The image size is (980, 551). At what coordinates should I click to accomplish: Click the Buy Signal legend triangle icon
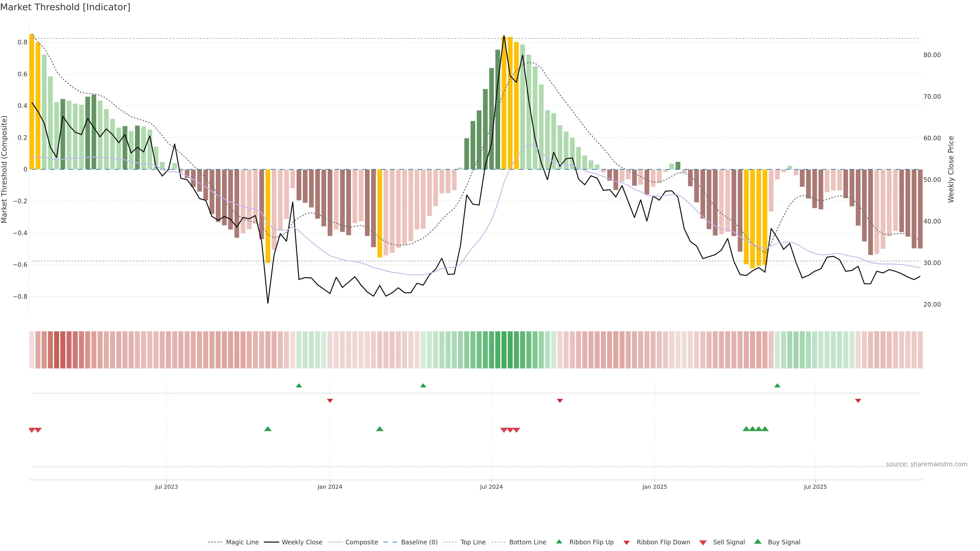click(x=757, y=542)
